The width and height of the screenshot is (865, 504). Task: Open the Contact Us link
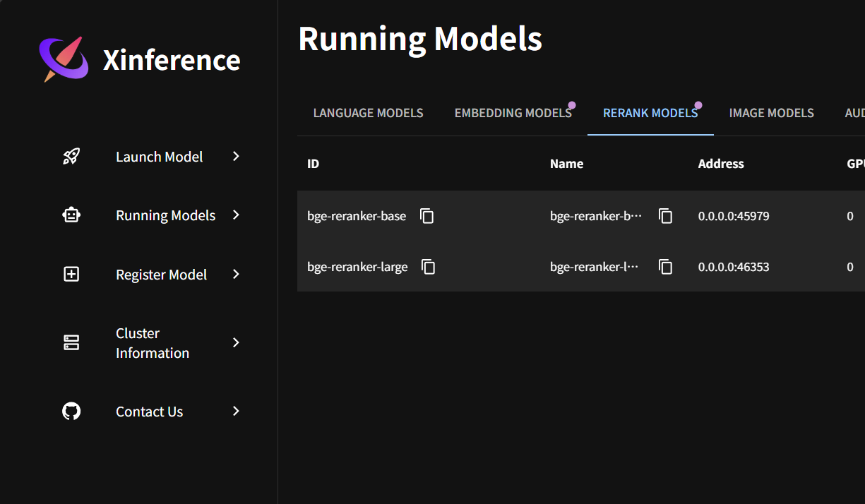[149, 412]
